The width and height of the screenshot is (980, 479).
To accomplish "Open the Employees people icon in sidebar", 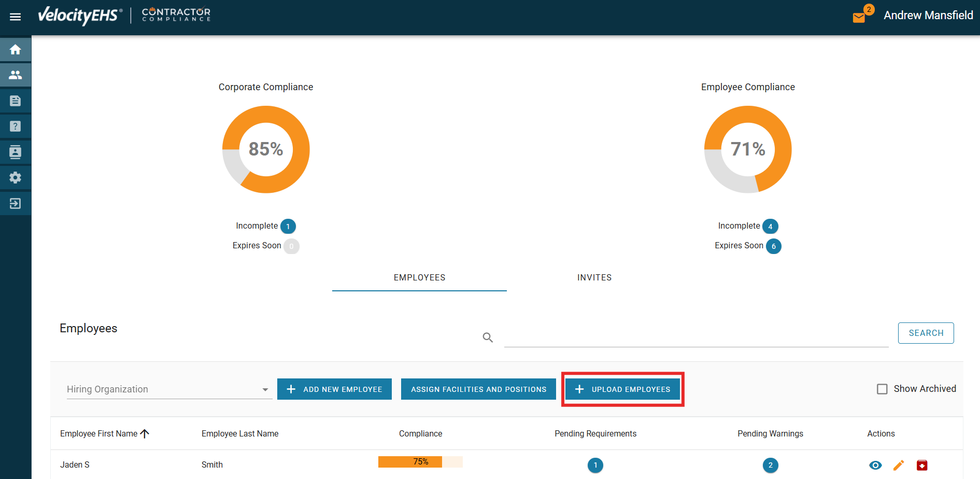I will [x=16, y=75].
